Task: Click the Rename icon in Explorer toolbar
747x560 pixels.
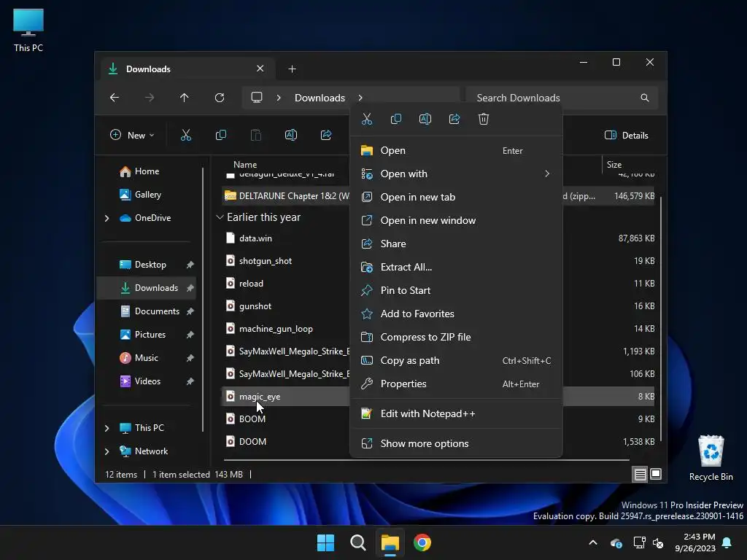Action: [x=290, y=135]
